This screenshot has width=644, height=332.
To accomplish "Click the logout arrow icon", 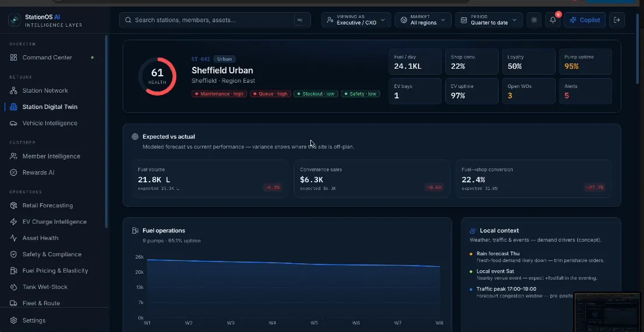I will click(x=617, y=20).
